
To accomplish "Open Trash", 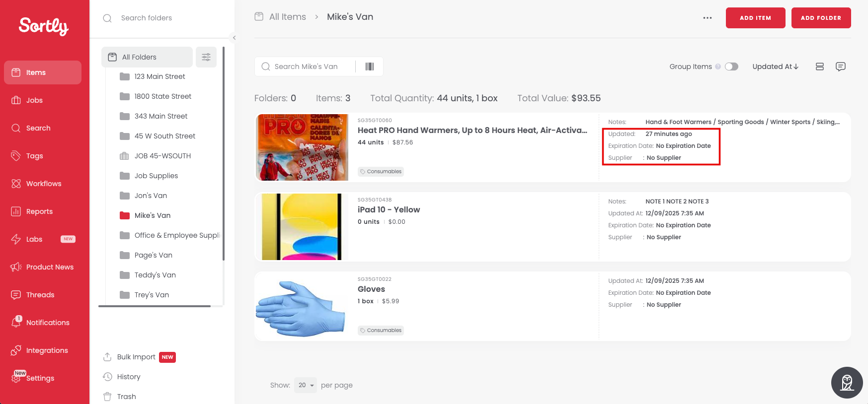I will (x=119, y=397).
